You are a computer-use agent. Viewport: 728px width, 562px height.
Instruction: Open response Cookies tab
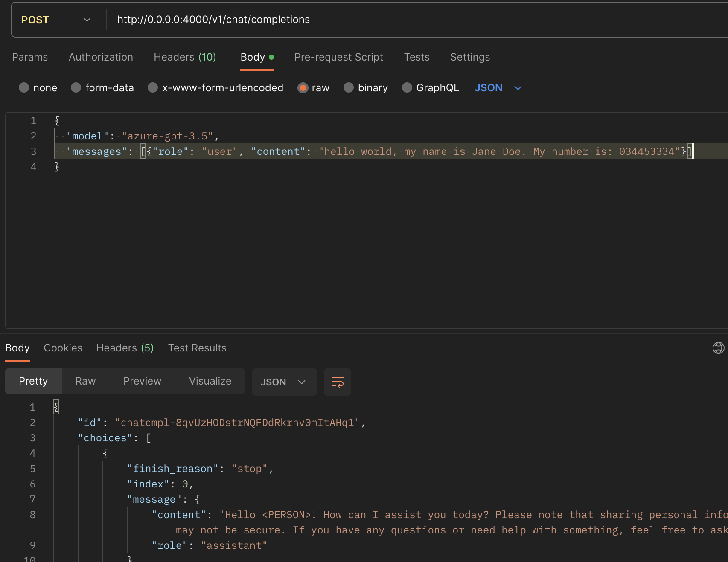coord(63,348)
